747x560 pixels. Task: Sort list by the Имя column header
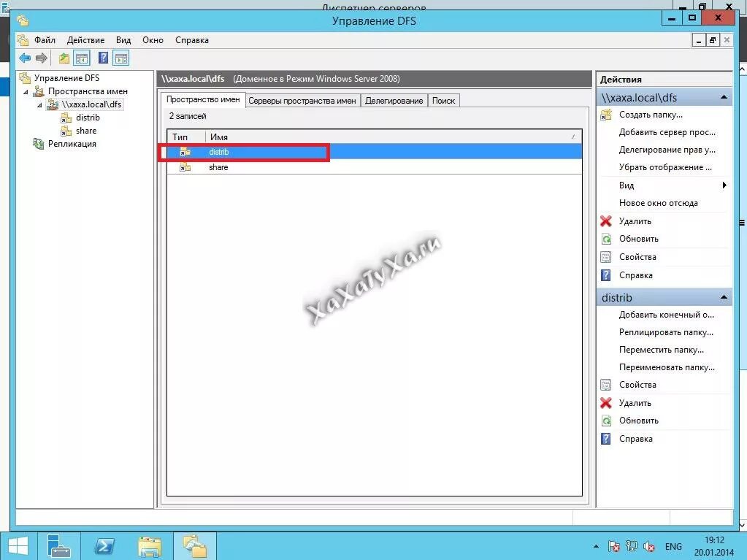pyautogui.click(x=394, y=137)
